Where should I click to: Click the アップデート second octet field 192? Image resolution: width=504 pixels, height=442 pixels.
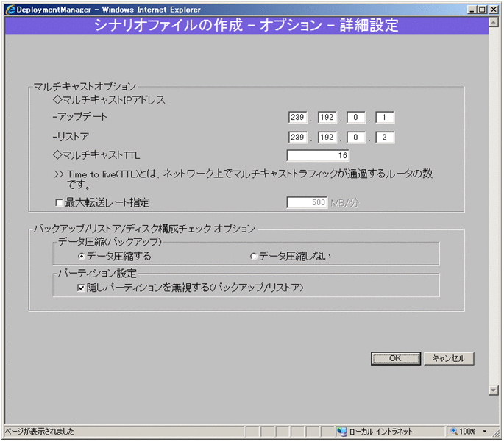(x=327, y=117)
